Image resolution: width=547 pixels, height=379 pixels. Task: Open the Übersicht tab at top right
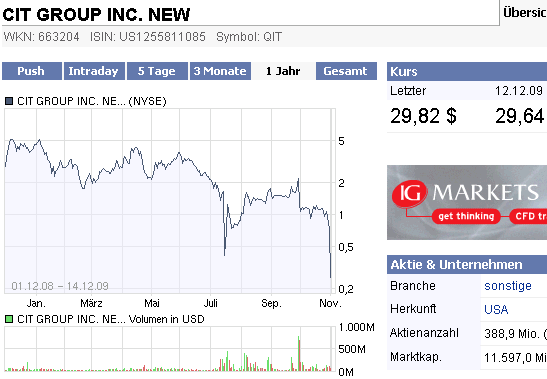point(524,13)
